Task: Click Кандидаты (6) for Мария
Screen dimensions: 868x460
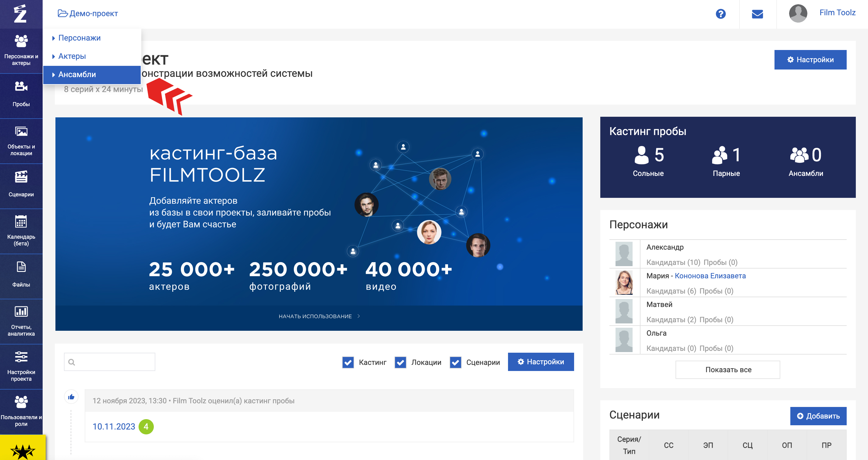Action: click(x=671, y=291)
